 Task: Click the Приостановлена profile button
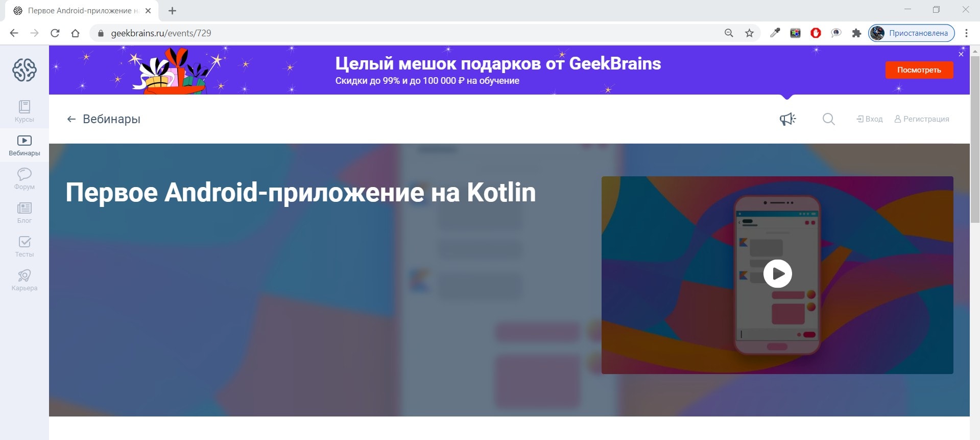912,33
